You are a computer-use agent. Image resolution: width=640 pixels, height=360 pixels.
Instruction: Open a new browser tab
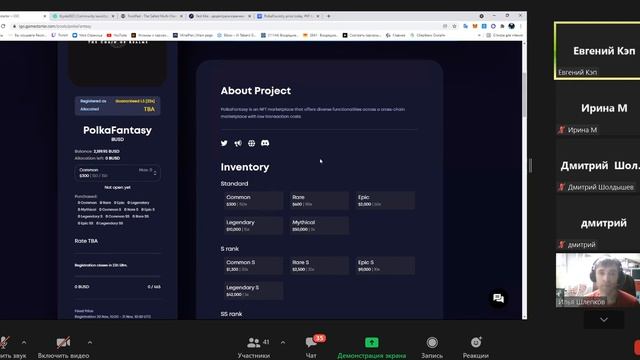coord(329,16)
